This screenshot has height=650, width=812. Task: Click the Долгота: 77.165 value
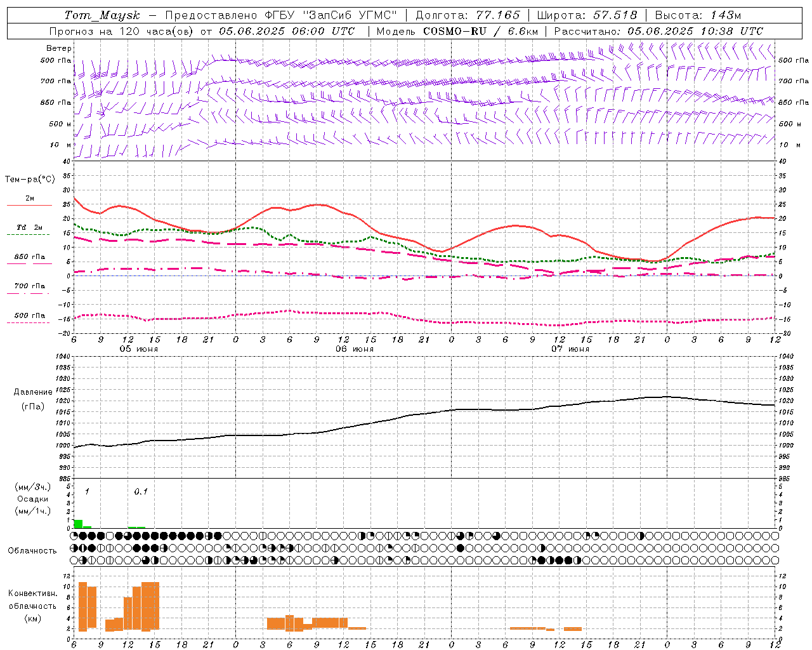468,15
